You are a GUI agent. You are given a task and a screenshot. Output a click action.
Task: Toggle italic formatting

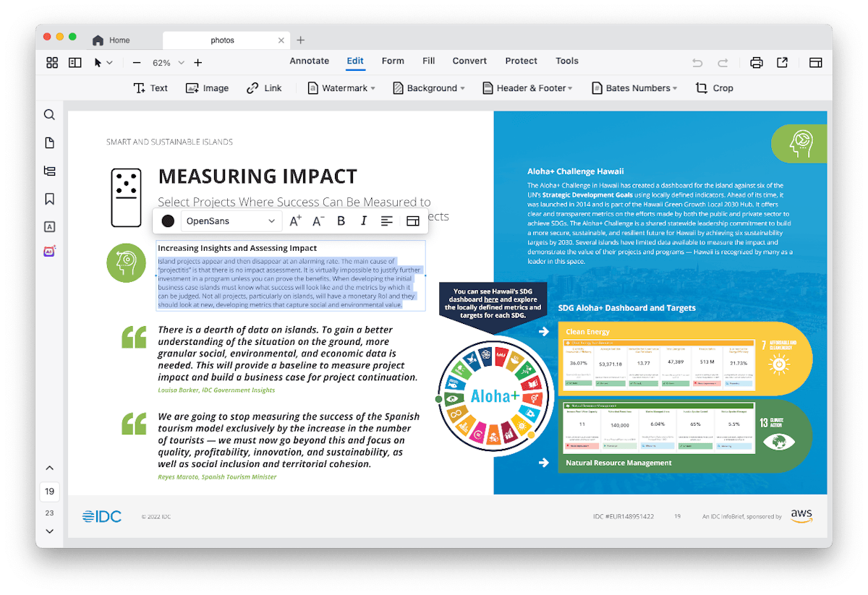364,221
